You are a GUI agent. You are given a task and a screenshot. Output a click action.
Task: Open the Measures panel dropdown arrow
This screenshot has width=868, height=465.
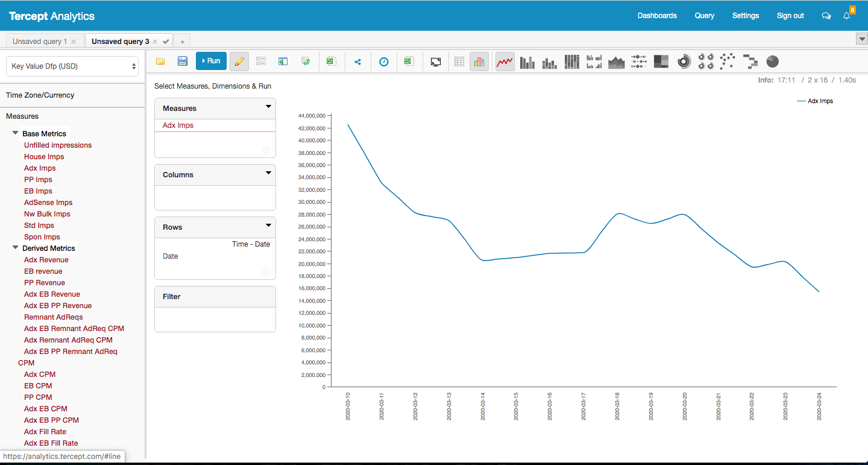tap(269, 107)
